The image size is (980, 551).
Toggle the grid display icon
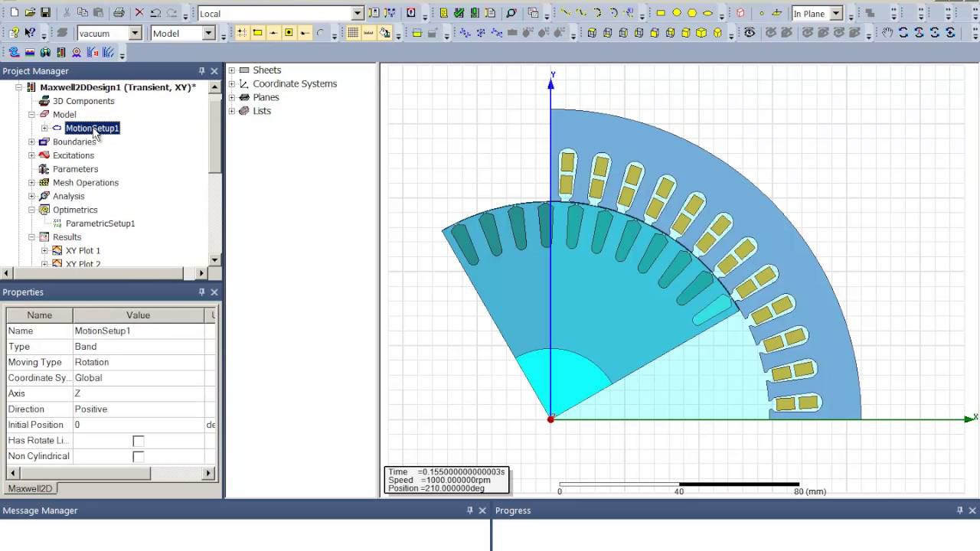[352, 33]
